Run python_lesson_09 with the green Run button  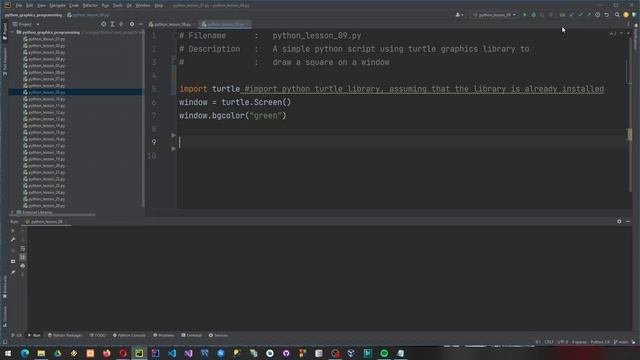pos(524,15)
